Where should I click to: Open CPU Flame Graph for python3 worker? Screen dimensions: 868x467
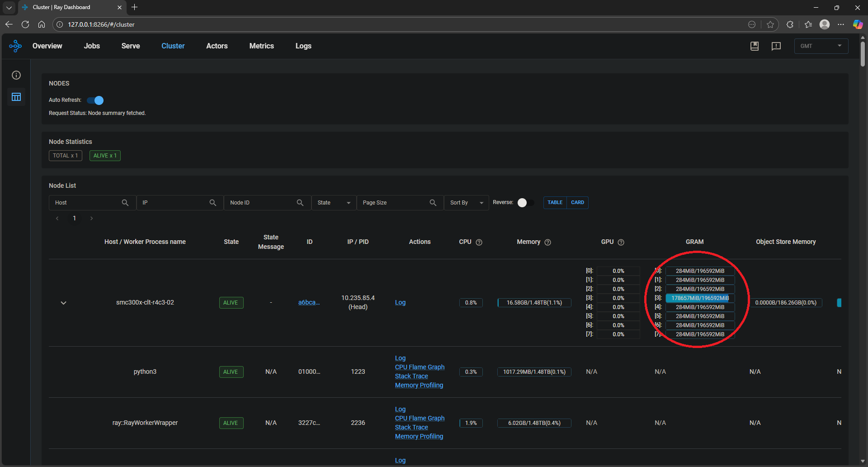tap(420, 367)
